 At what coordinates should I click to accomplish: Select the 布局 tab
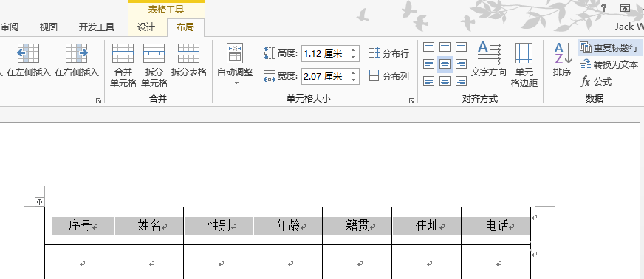(x=185, y=27)
